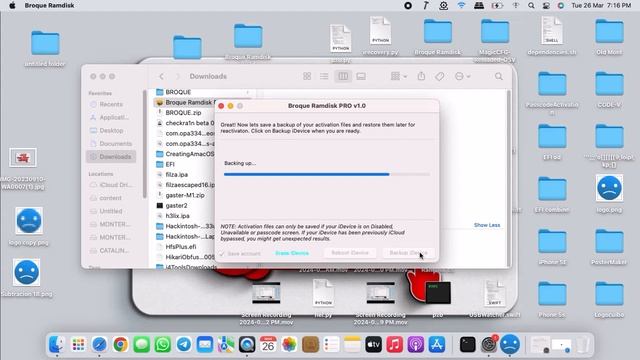Switch Finder window to column view
The height and width of the screenshot is (360, 640).
click(x=343, y=76)
